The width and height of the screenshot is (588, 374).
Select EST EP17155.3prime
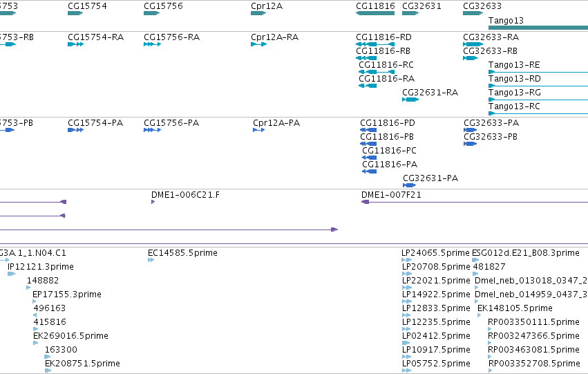(67, 295)
